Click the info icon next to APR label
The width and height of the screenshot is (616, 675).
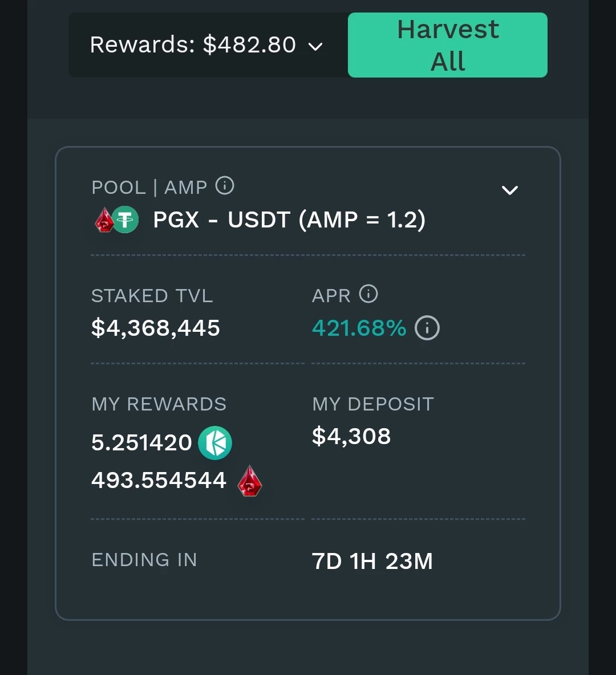click(x=368, y=294)
